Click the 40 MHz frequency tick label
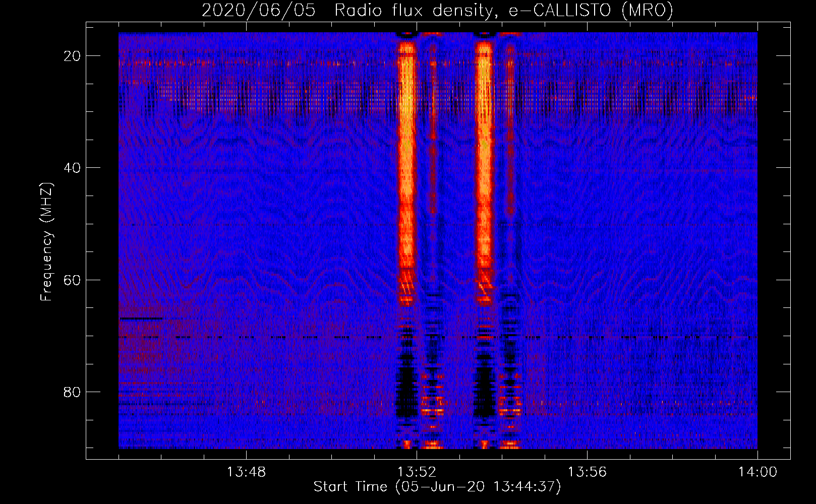Screen dimensions: 816x504 72,168
